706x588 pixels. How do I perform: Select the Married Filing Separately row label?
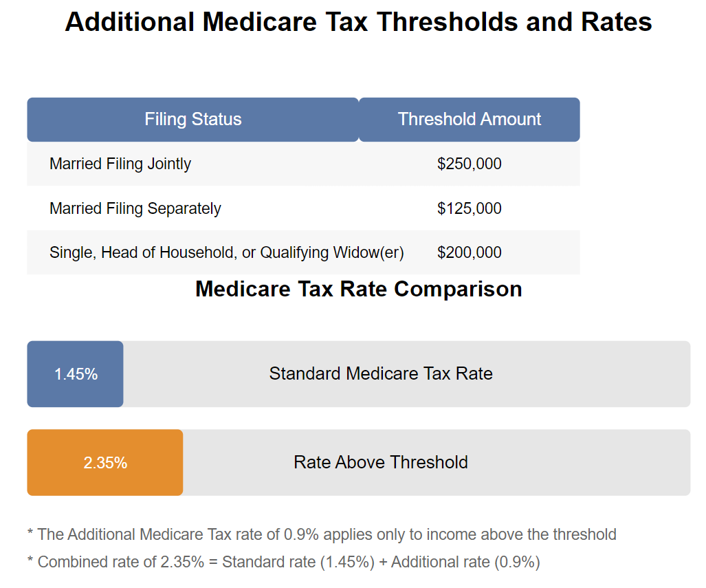click(x=135, y=208)
